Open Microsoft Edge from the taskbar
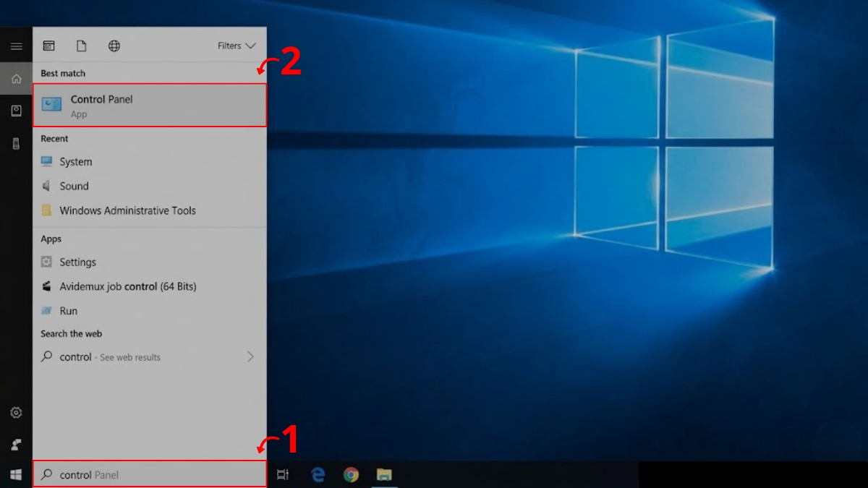The image size is (868, 488). click(x=318, y=474)
